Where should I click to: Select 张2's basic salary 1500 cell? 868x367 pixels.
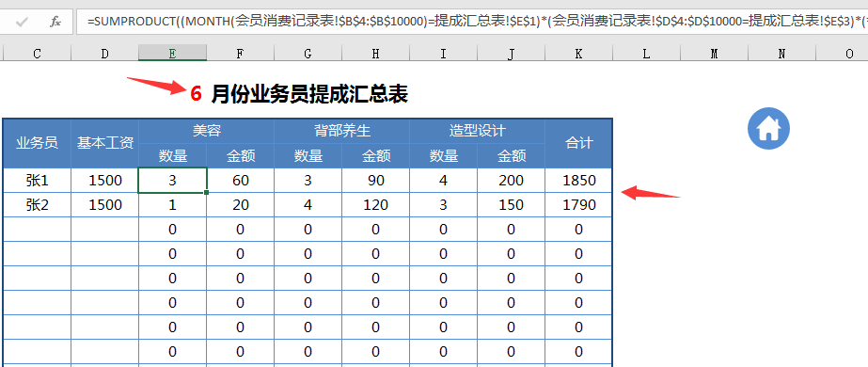point(105,205)
